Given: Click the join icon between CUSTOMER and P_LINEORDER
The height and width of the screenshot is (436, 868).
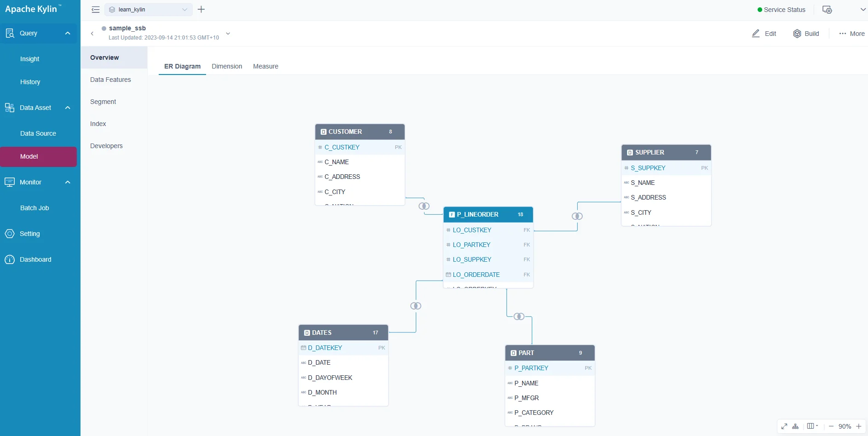Looking at the screenshot, I should pyautogui.click(x=424, y=206).
